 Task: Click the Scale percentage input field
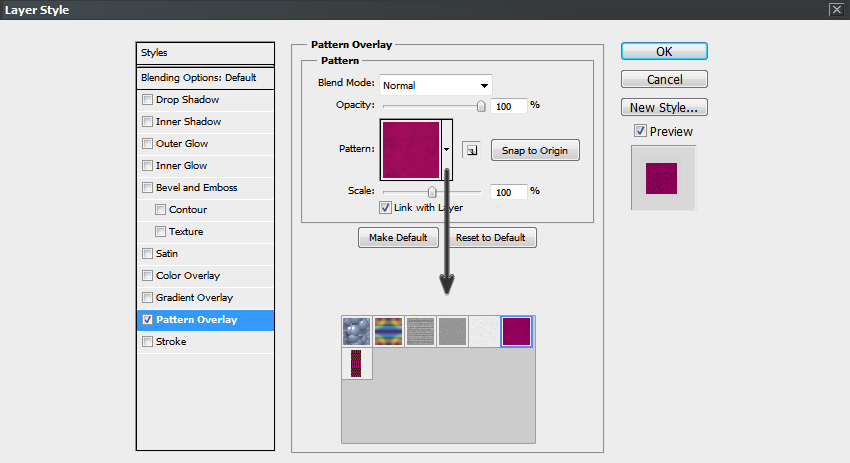(x=508, y=192)
